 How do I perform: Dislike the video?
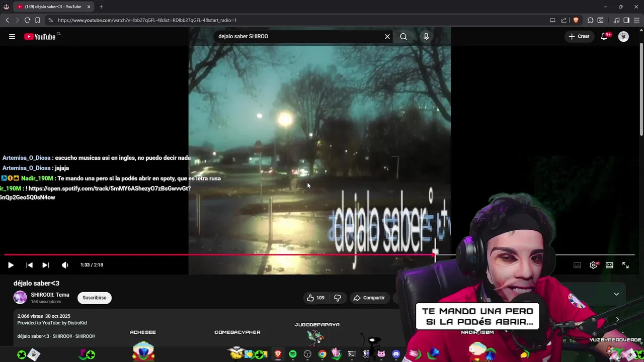pyautogui.click(x=338, y=298)
